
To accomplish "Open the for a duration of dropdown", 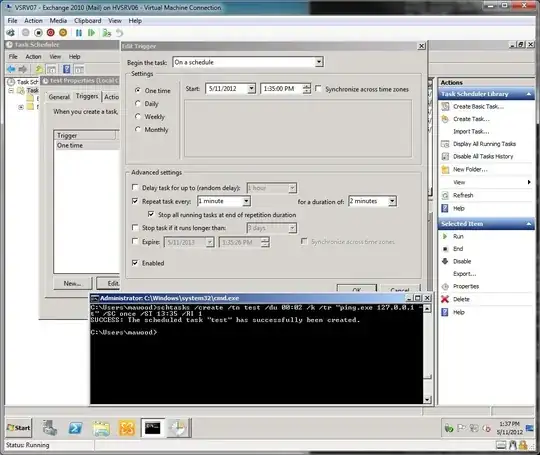I will click(x=392, y=201).
